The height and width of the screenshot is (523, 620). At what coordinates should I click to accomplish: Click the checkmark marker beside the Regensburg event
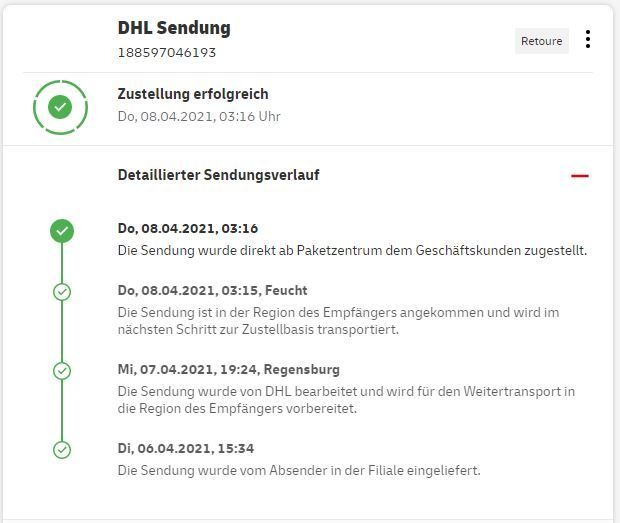point(62,371)
